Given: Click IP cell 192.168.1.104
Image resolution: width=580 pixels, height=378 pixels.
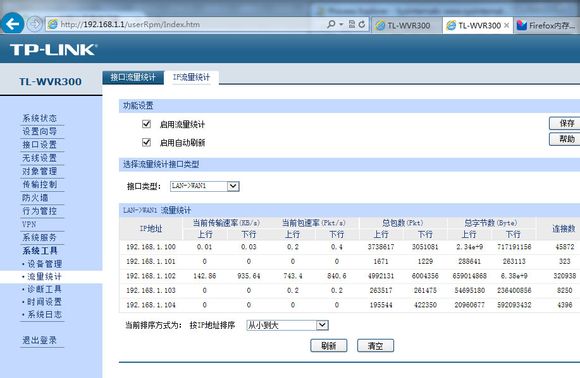Looking at the screenshot, I should click(151, 305).
